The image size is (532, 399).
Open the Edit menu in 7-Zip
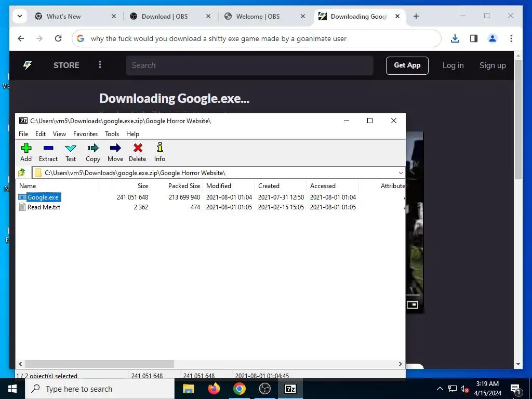[x=41, y=134]
